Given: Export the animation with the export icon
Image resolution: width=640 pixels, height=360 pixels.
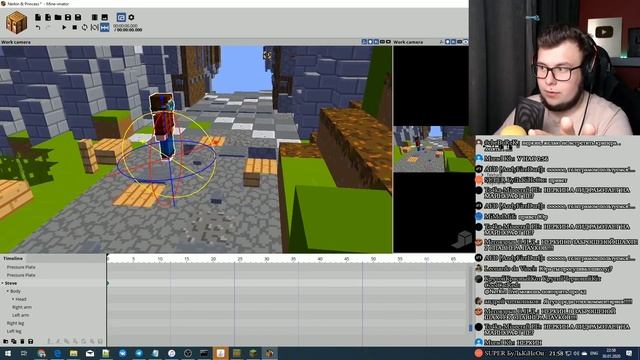Looking at the screenshot, I should (x=104, y=17).
